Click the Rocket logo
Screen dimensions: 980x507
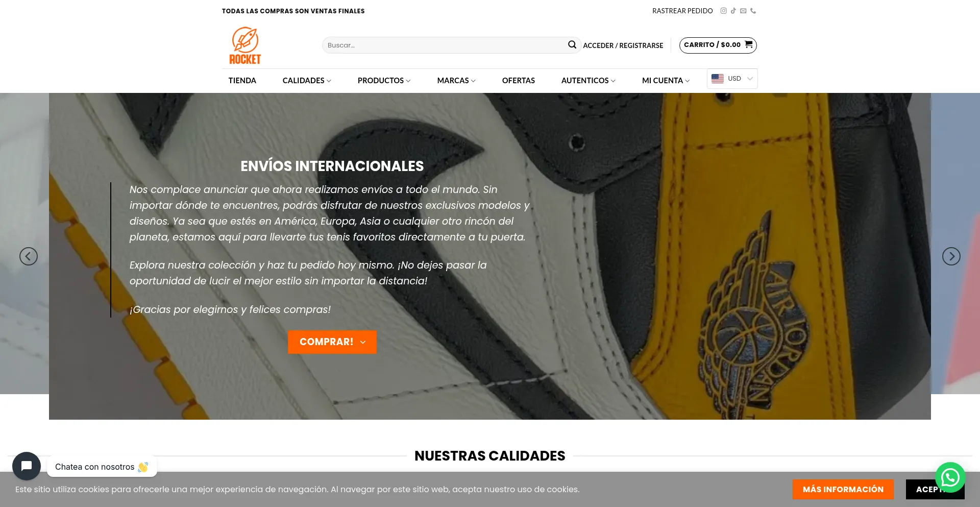pos(245,45)
